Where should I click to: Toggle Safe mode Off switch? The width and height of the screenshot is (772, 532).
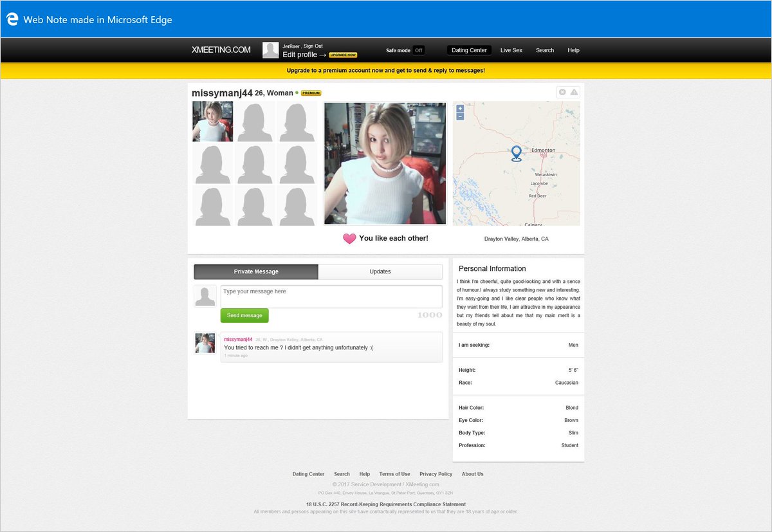(418, 50)
